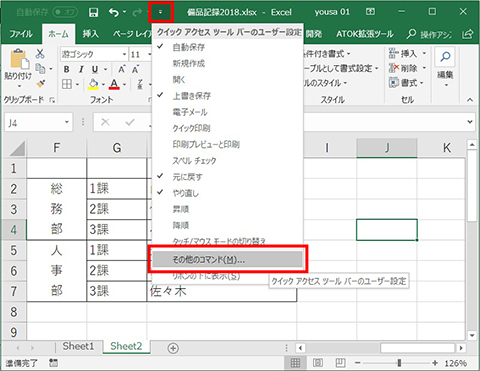The width and height of the screenshot is (480, 371).
Task: Click the Redo arrow icon
Action: 137,13
